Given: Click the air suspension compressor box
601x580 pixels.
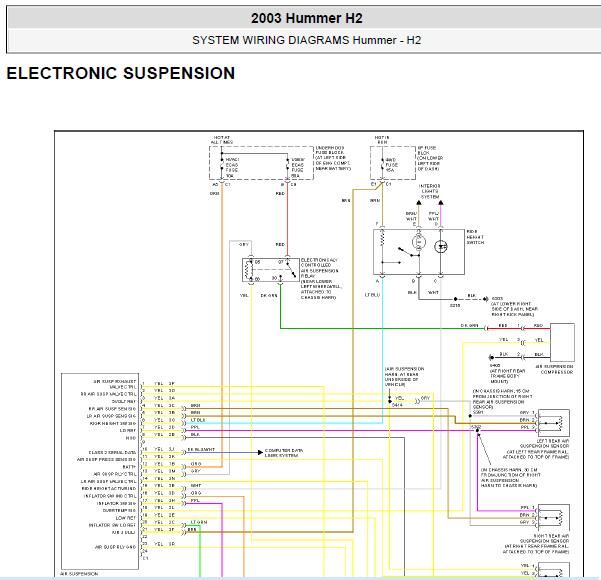Looking at the screenshot, I should [562, 342].
